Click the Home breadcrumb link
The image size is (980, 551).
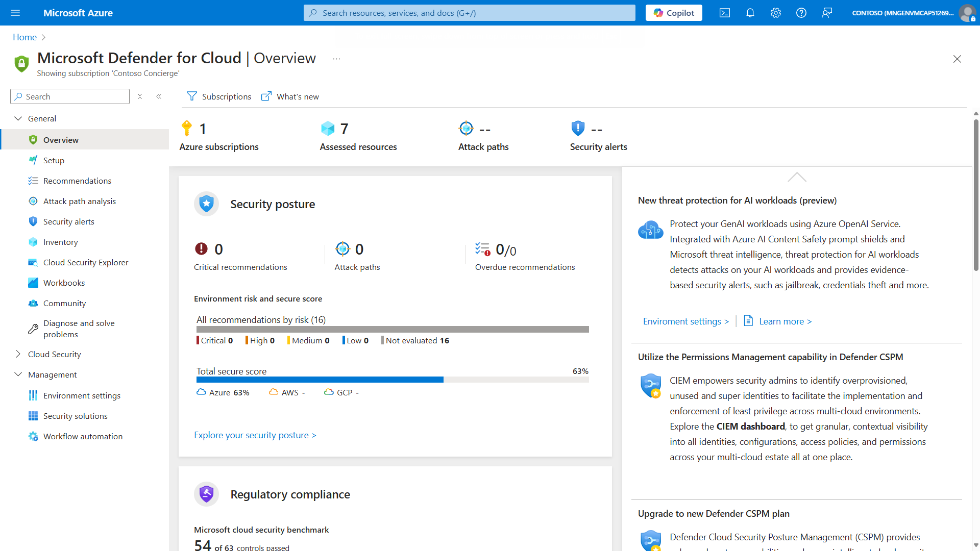[24, 37]
